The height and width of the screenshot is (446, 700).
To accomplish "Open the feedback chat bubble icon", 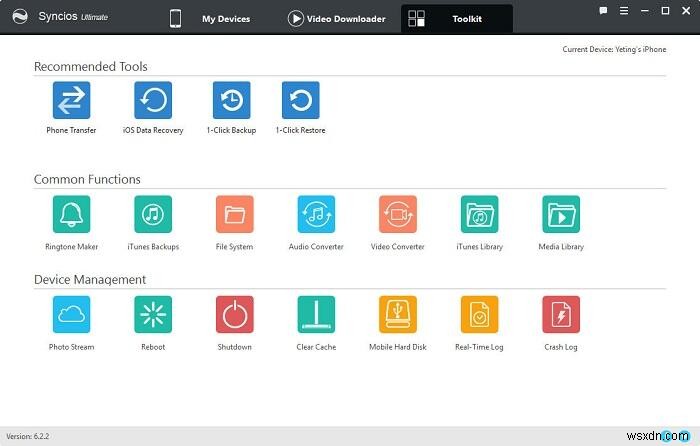I will click(603, 11).
